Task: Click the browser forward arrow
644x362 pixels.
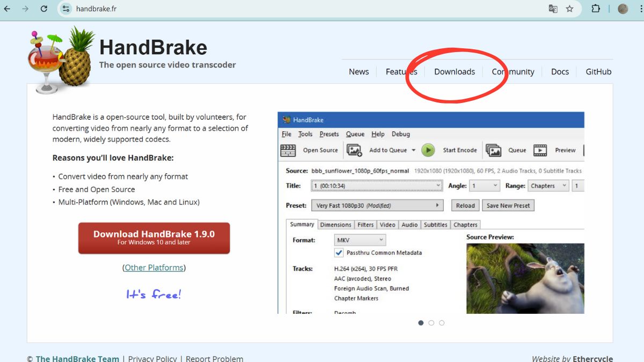Action: (x=25, y=9)
